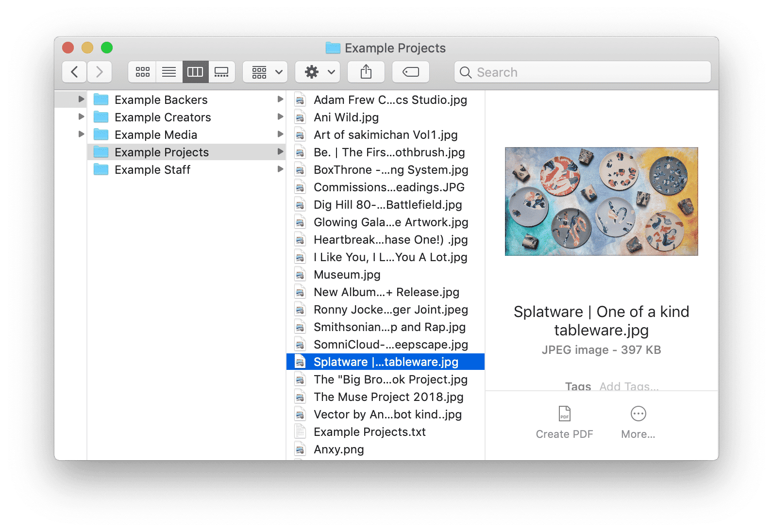The width and height of the screenshot is (773, 532).
Task: Select file Example Projects.txt
Action: 386,432
